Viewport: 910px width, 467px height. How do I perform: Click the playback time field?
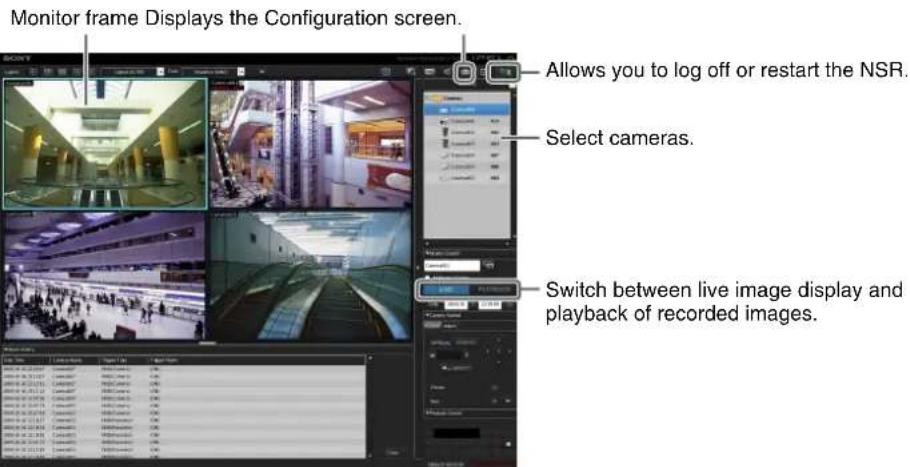(x=490, y=304)
